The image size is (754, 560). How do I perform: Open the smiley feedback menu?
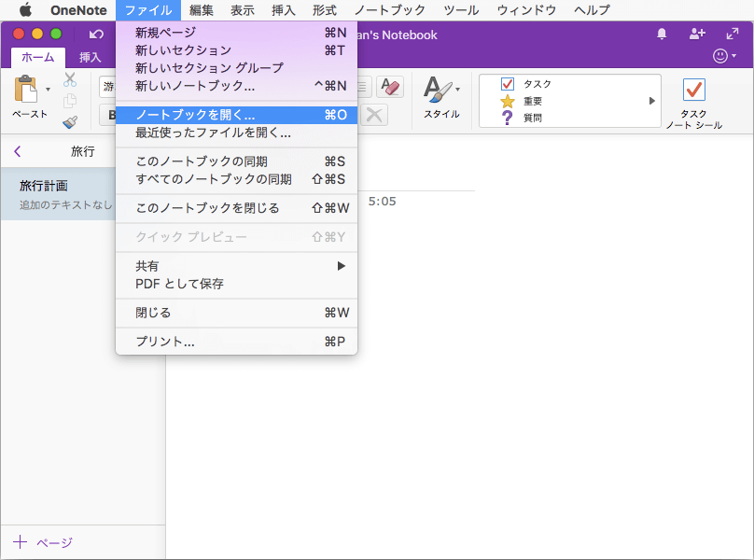click(724, 56)
